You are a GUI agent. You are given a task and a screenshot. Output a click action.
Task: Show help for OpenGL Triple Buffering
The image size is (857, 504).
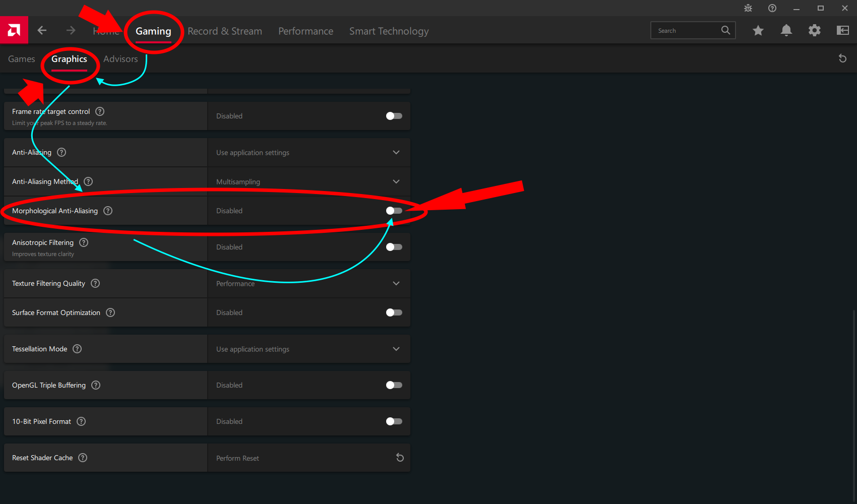(x=96, y=385)
